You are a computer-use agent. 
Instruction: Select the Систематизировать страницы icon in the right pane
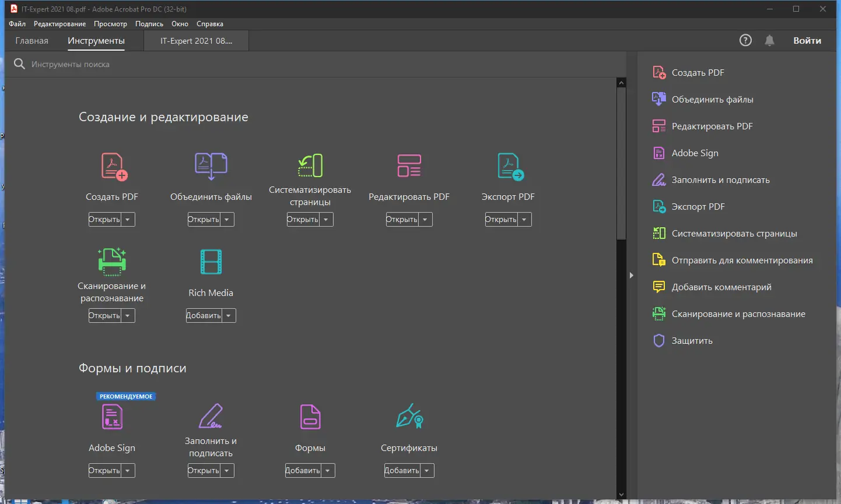(x=659, y=234)
